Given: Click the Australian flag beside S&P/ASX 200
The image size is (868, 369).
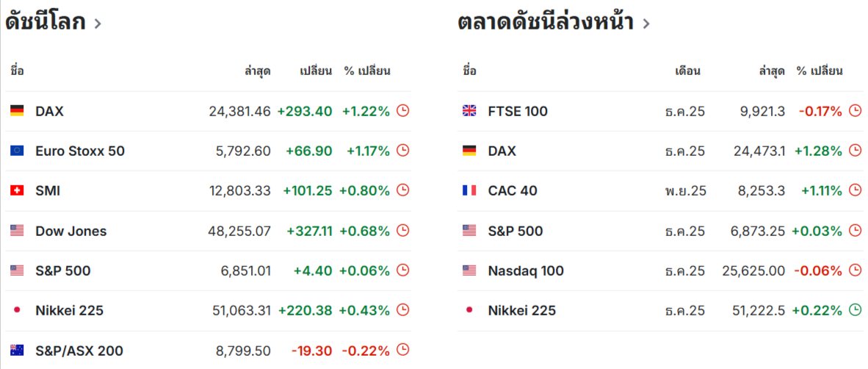Looking at the screenshot, I should [17, 351].
